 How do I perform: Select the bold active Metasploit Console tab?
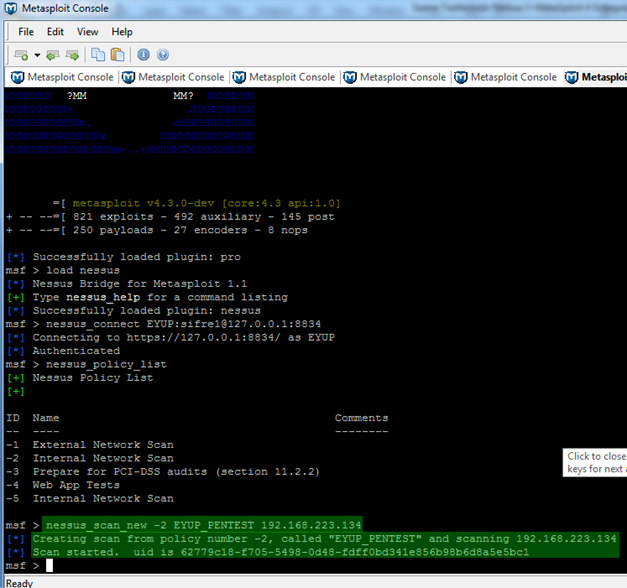click(x=595, y=77)
